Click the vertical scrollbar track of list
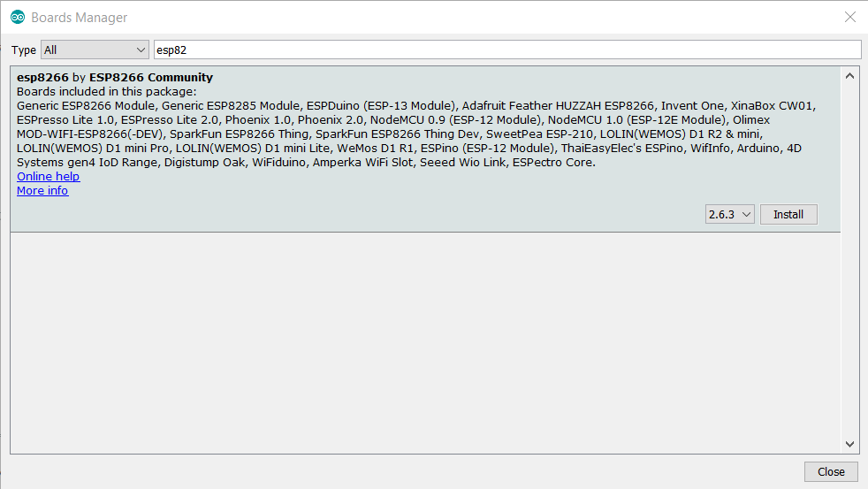 pos(849,260)
